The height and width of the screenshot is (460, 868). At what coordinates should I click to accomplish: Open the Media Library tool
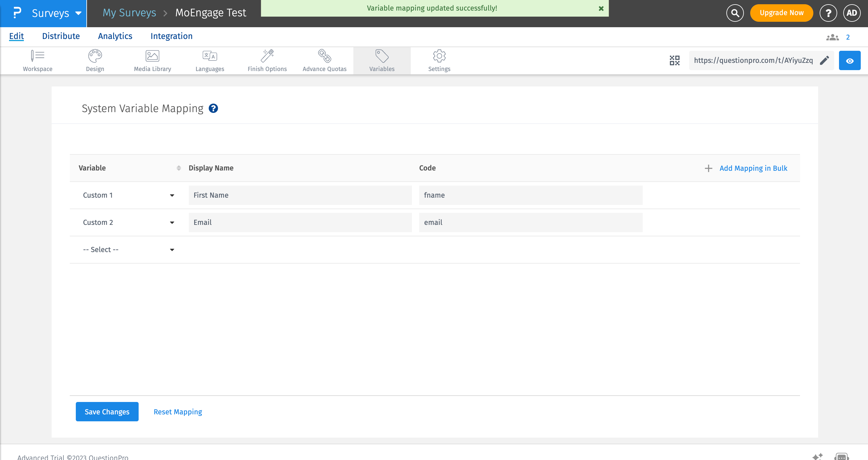pos(152,61)
